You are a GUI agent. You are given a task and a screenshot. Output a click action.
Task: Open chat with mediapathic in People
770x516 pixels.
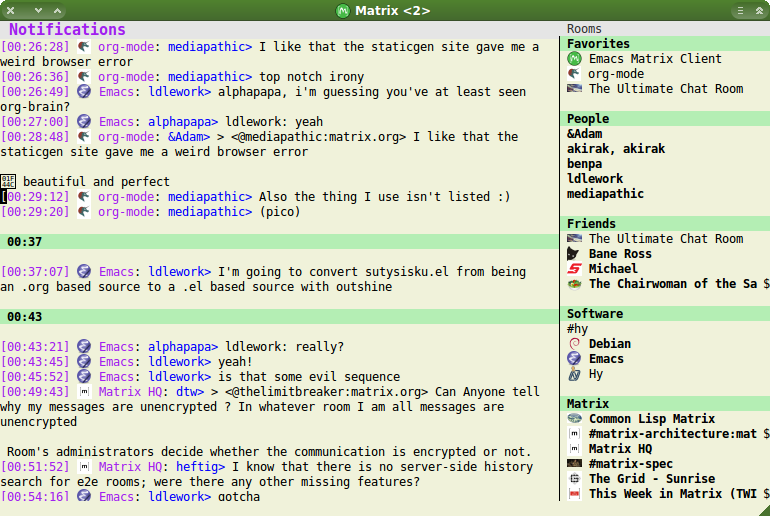[605, 194]
